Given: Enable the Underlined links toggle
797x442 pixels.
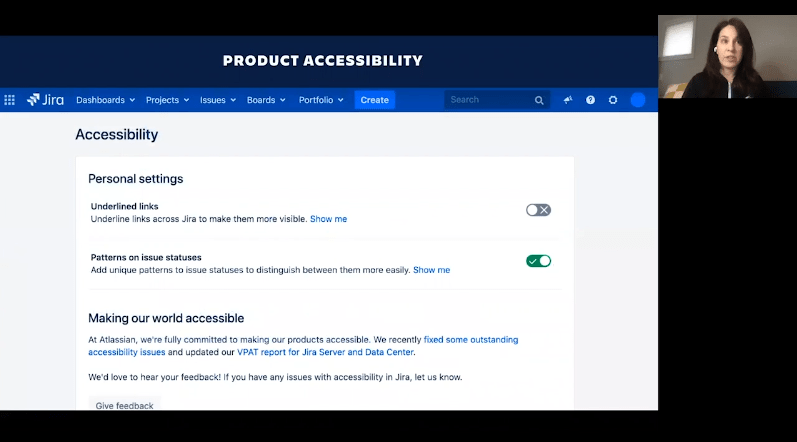Looking at the screenshot, I should coord(538,210).
